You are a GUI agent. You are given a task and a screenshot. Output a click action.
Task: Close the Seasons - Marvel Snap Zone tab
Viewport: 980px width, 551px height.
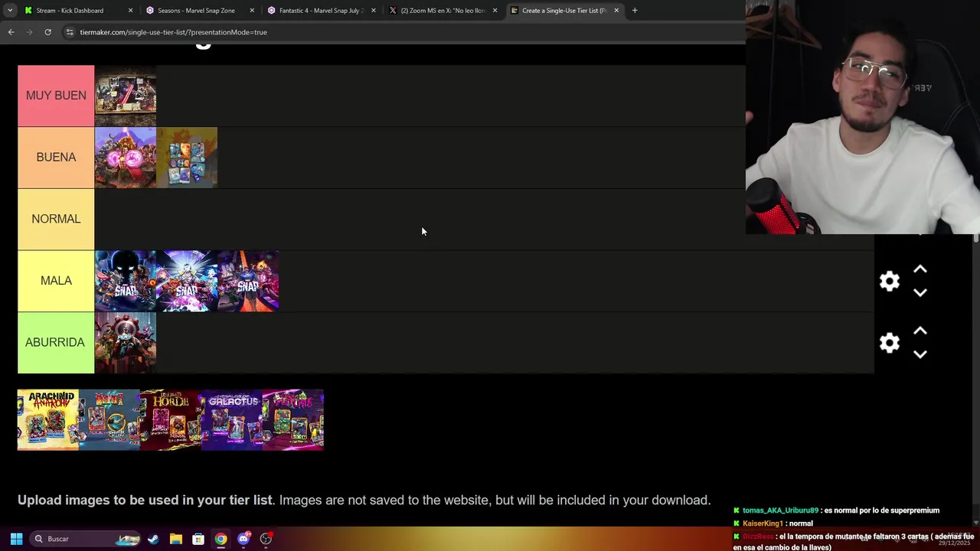coord(252,11)
